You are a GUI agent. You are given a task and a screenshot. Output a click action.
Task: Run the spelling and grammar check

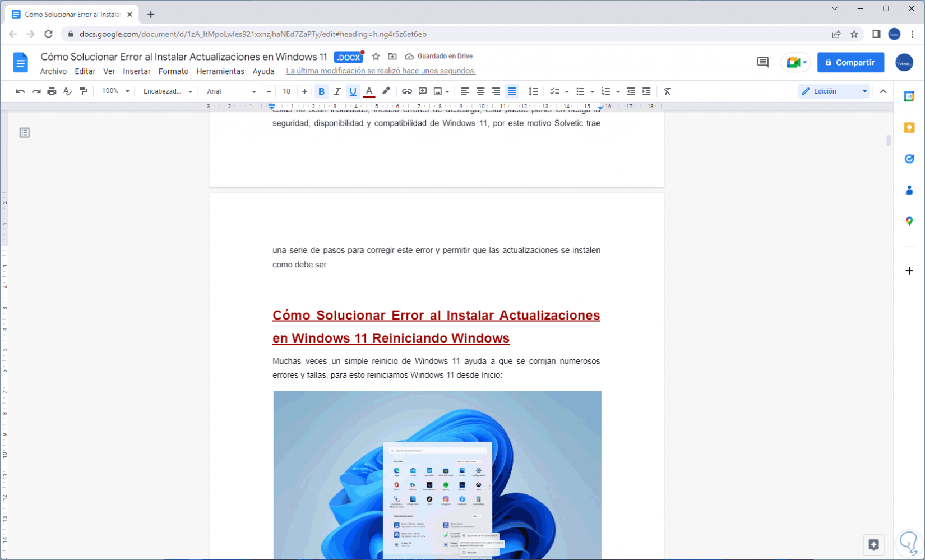click(x=67, y=91)
